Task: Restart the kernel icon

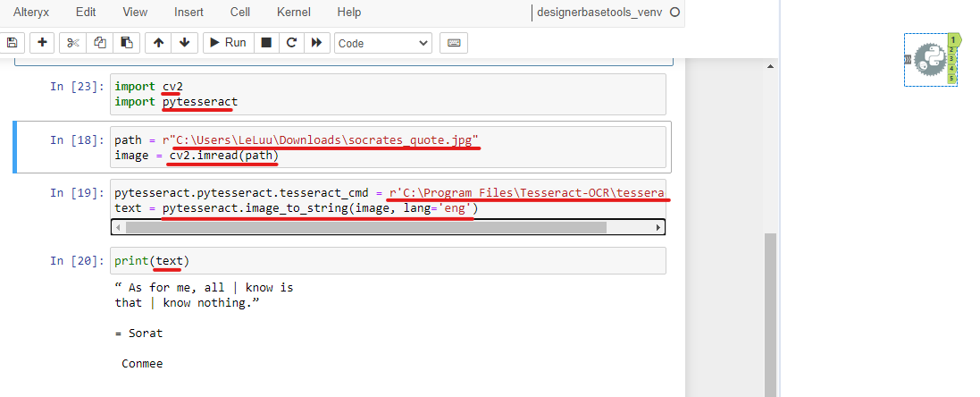Action: [291, 43]
